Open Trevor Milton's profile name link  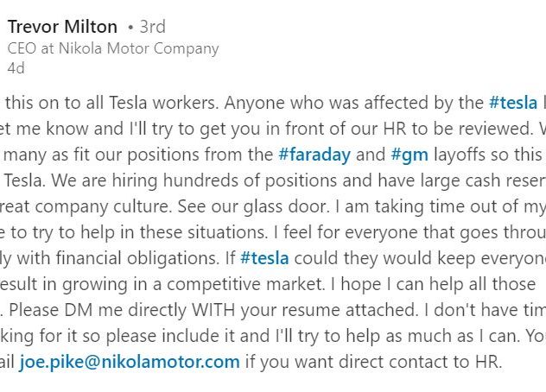point(62,27)
